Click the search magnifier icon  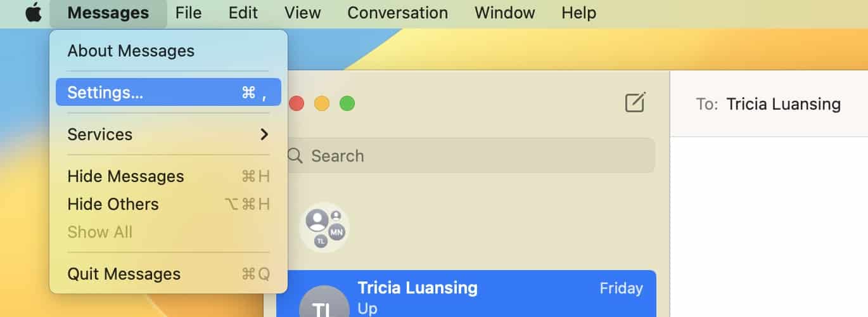click(x=295, y=156)
